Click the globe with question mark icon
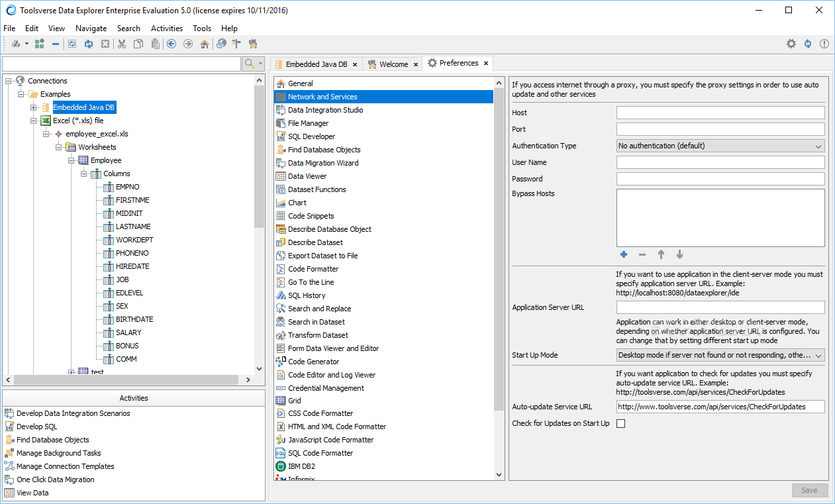This screenshot has height=504, width=835. [221, 44]
